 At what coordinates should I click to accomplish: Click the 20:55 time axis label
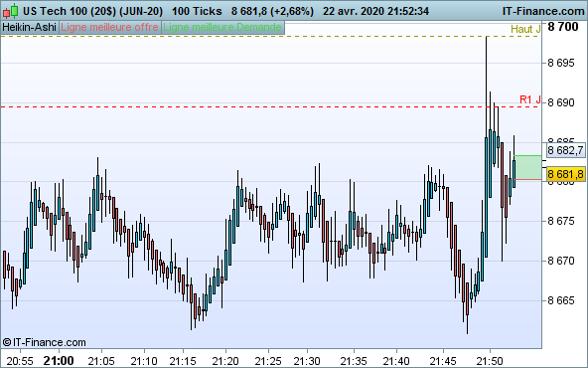pyautogui.click(x=20, y=361)
